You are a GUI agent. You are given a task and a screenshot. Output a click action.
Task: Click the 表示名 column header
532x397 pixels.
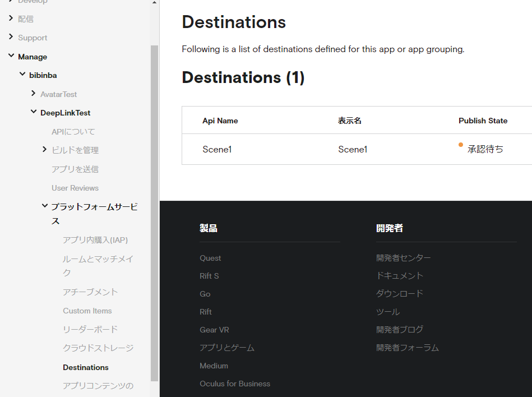pyautogui.click(x=350, y=121)
